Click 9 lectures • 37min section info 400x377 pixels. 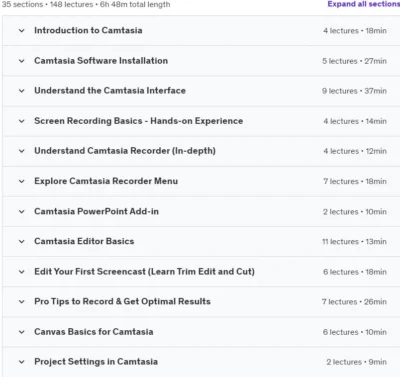tap(354, 91)
